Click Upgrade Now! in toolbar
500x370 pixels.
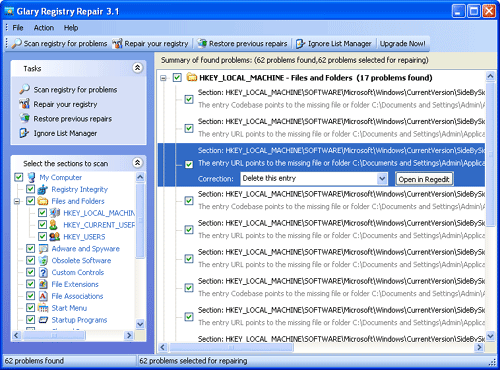(x=403, y=44)
